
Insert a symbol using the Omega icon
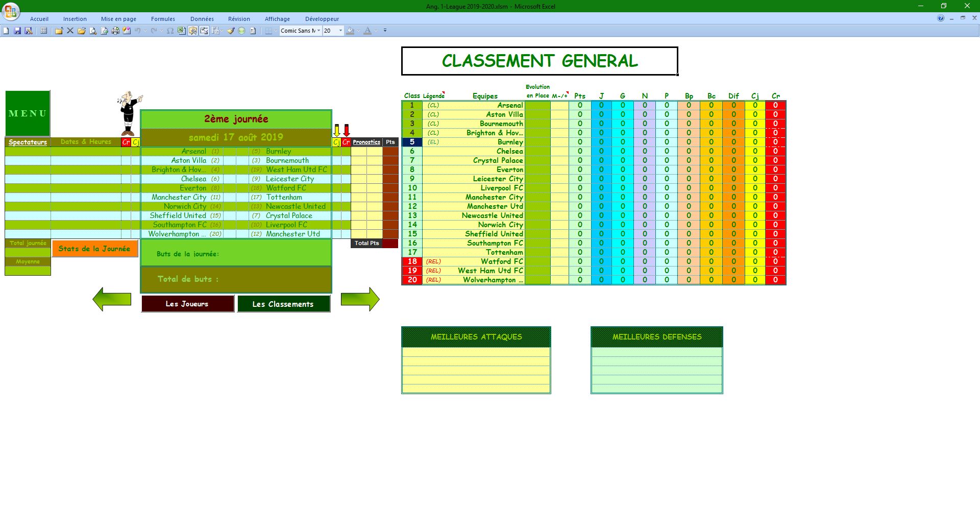(170, 31)
